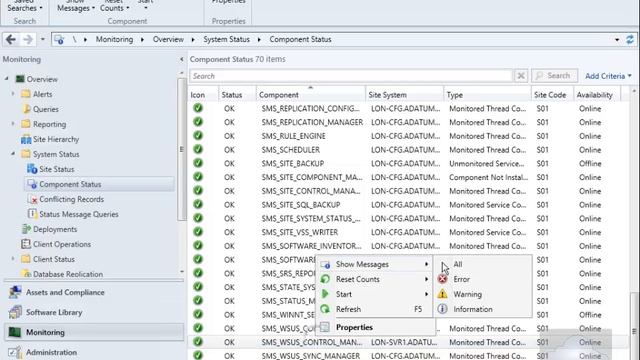Click the Queries icon in tree
Screen dimensions: 640x360
point(26,109)
